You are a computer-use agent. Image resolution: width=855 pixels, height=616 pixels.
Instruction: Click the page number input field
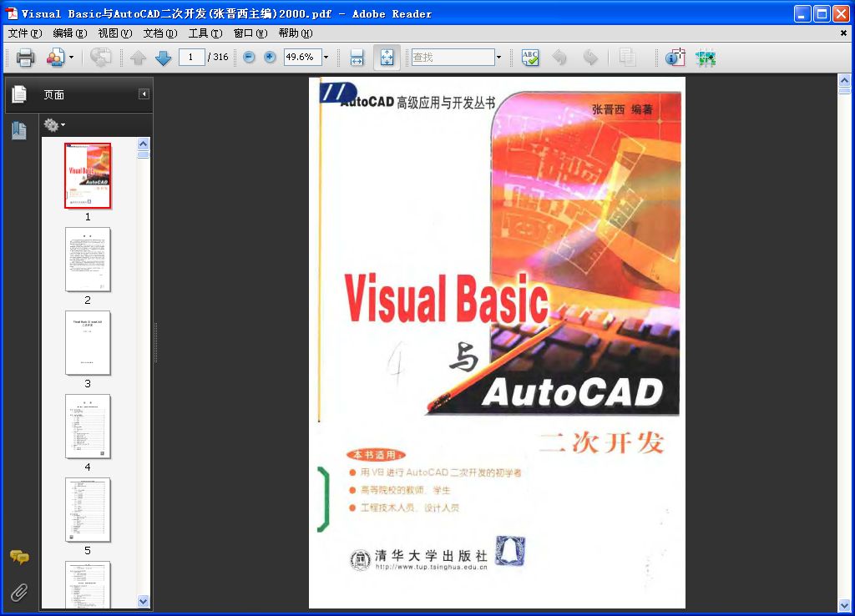pos(191,57)
